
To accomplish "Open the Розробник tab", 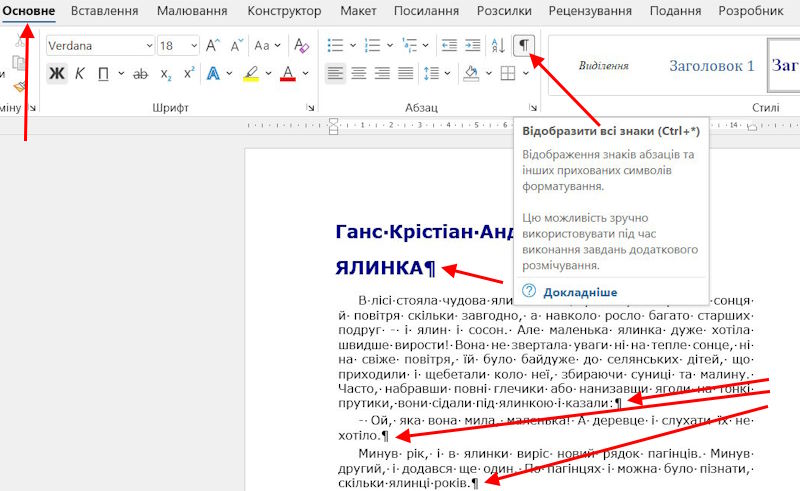I will click(x=751, y=11).
